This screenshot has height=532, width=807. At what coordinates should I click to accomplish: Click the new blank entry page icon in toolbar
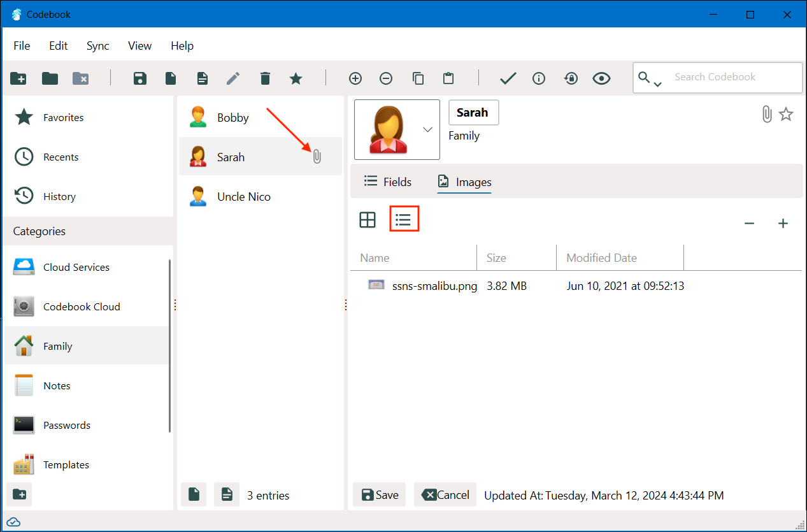coord(171,78)
